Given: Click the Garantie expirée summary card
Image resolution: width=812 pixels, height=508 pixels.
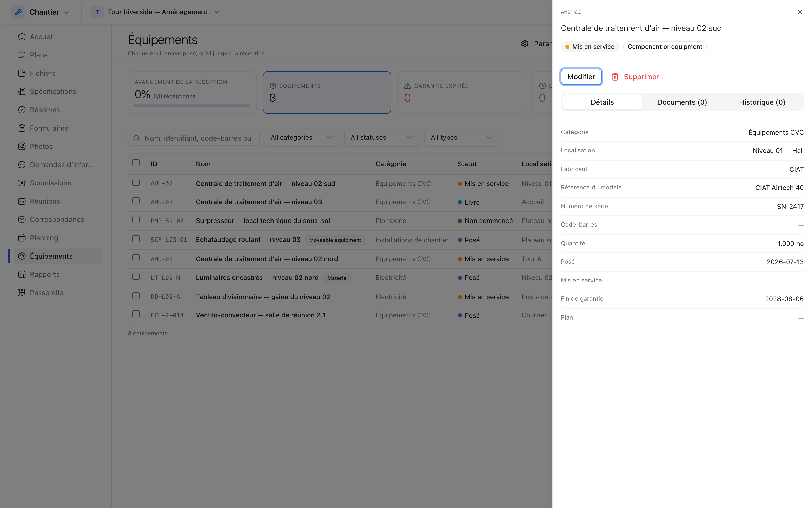Looking at the screenshot, I should 462,92.
